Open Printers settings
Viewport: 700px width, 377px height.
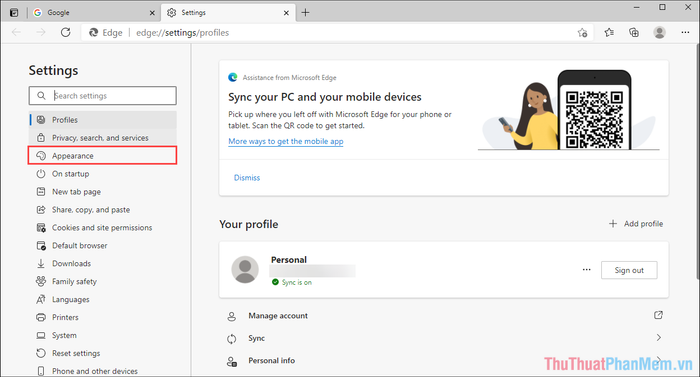[x=103, y=317]
